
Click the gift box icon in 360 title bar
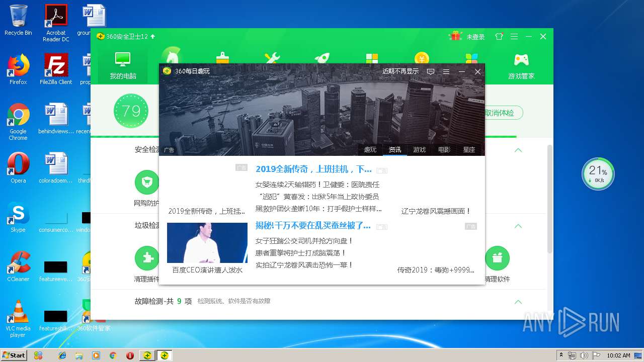(456, 36)
